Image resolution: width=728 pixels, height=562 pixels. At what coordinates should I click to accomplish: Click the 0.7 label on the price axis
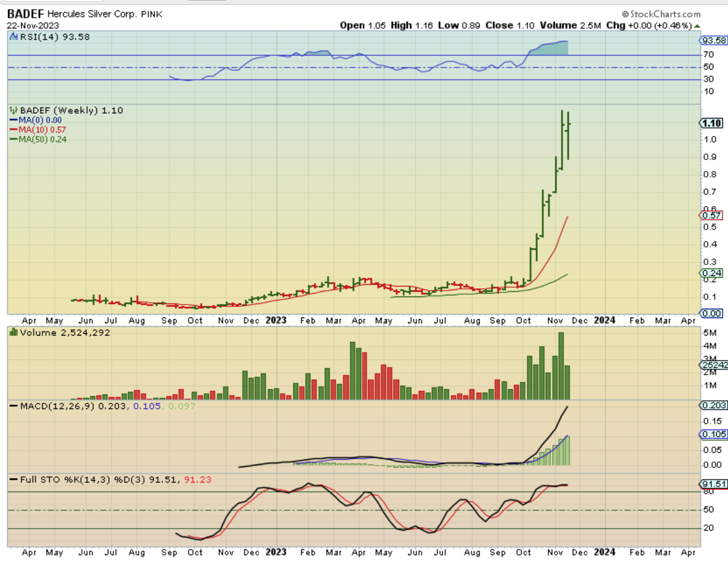pos(710,192)
